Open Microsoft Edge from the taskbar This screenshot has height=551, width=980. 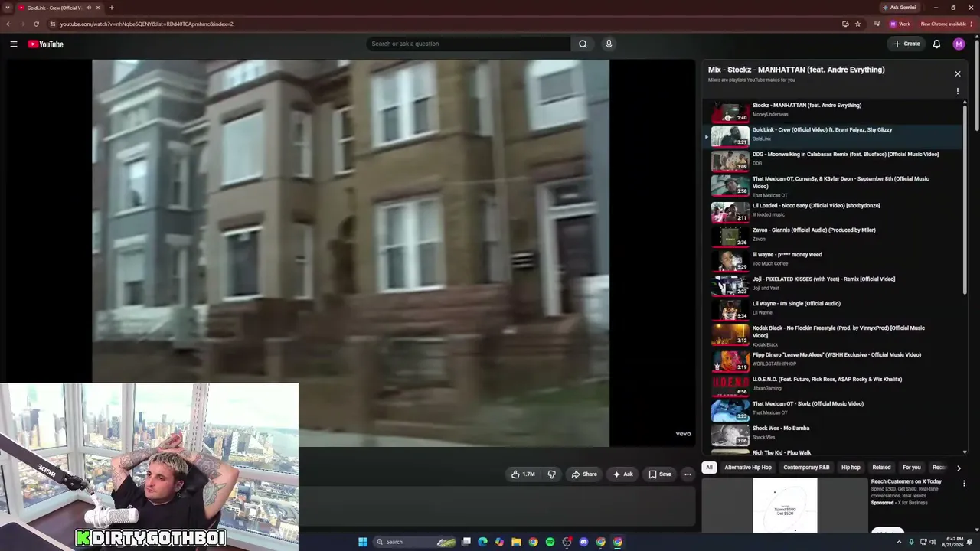point(482,542)
